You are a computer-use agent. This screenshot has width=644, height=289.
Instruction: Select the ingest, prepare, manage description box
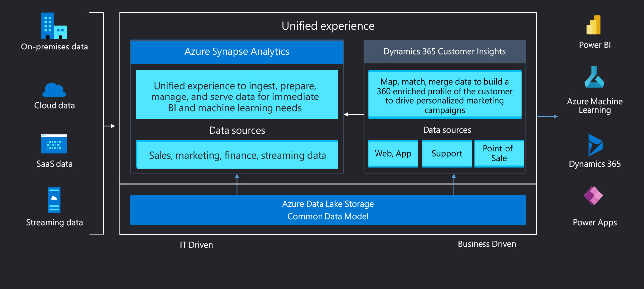pyautogui.click(x=237, y=95)
